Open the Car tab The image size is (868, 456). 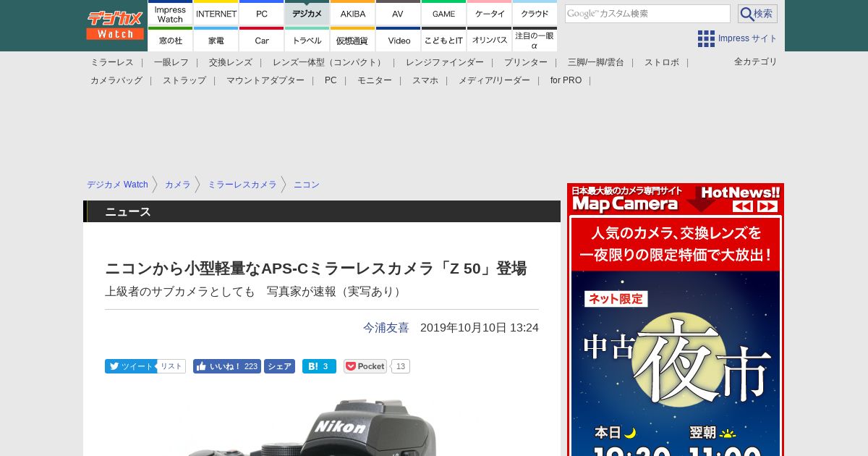click(262, 40)
